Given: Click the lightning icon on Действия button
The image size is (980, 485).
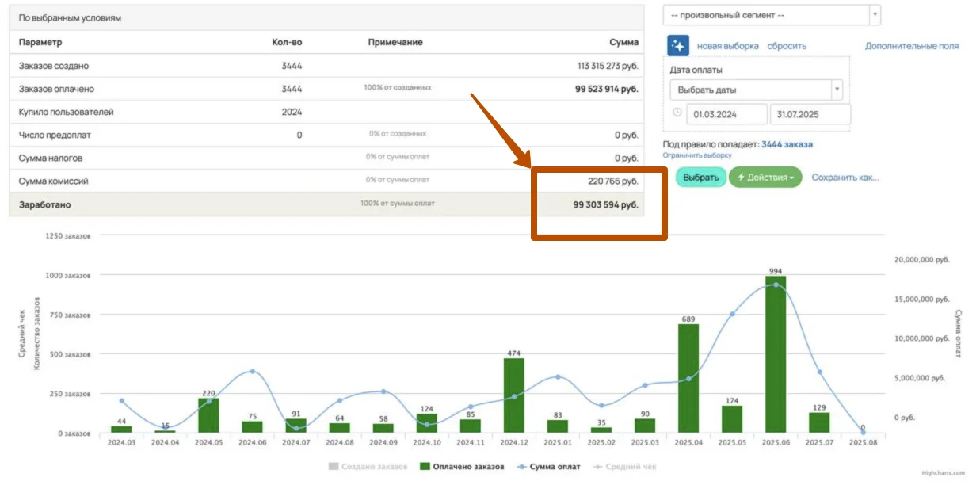Looking at the screenshot, I should (x=742, y=178).
